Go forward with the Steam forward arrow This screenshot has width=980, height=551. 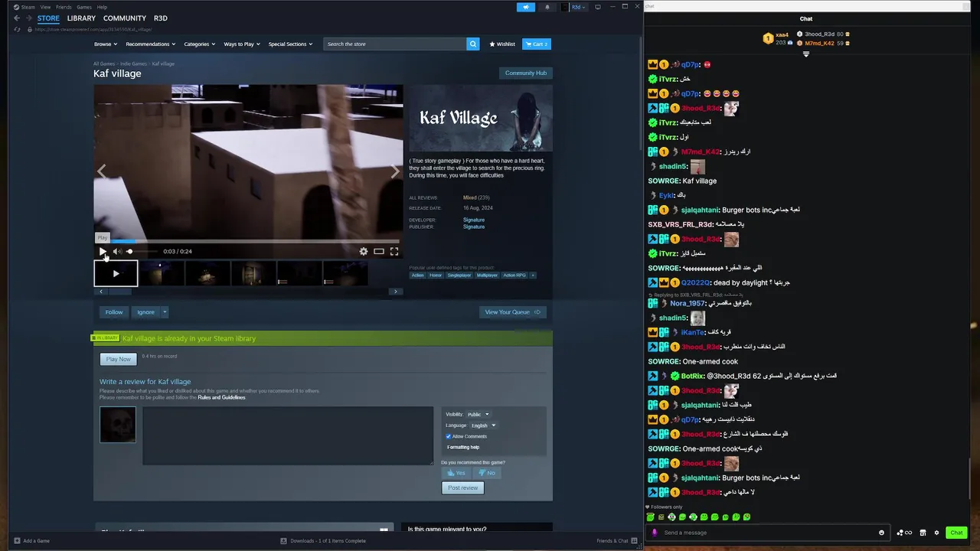[x=28, y=18]
